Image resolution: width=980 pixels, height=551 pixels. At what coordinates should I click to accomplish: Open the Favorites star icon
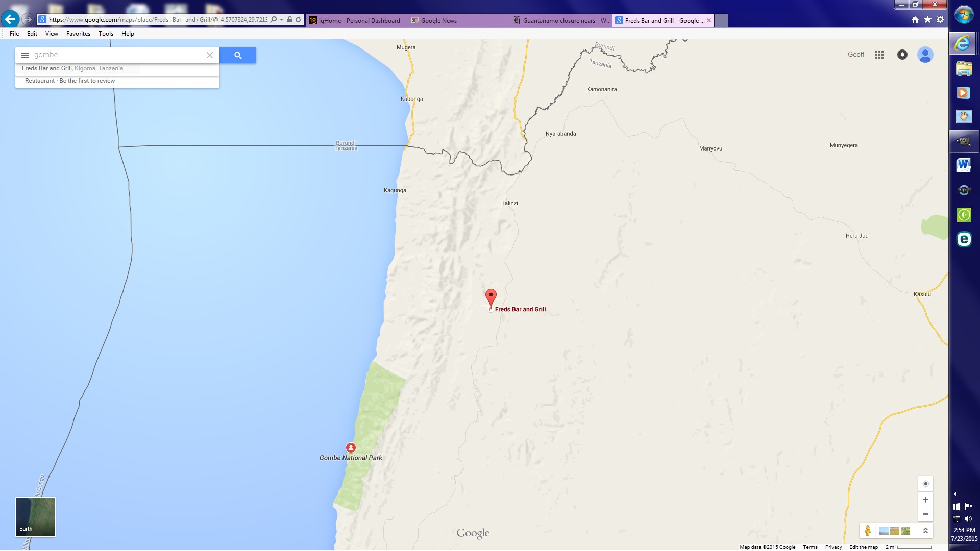click(927, 20)
